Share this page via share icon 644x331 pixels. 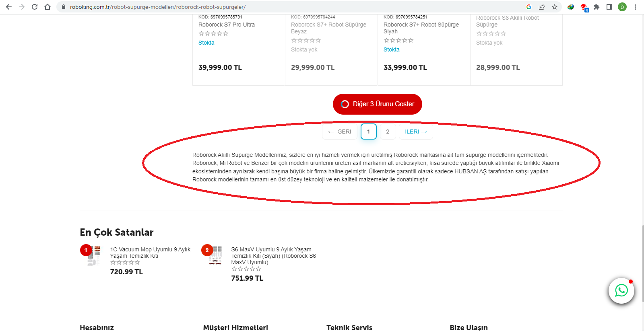tap(542, 7)
